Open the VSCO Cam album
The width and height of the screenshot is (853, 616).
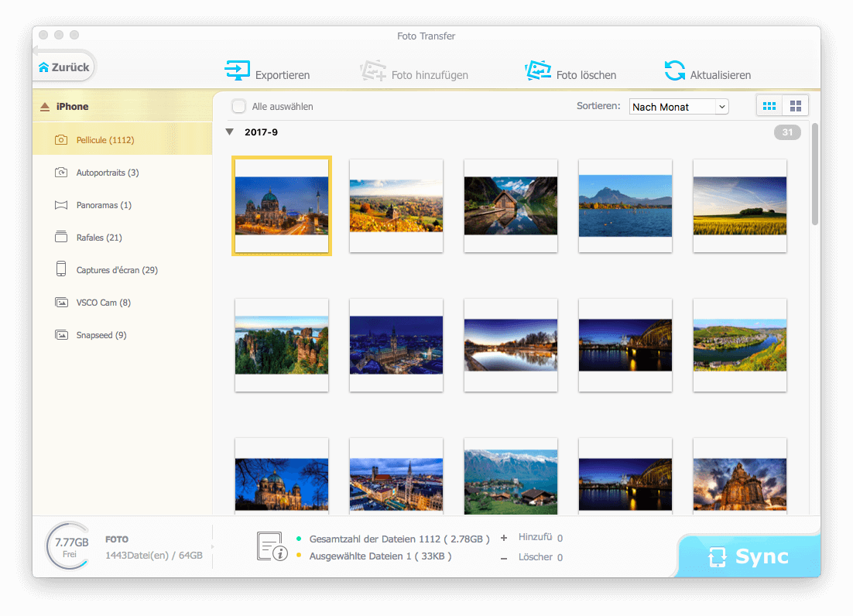tap(103, 303)
